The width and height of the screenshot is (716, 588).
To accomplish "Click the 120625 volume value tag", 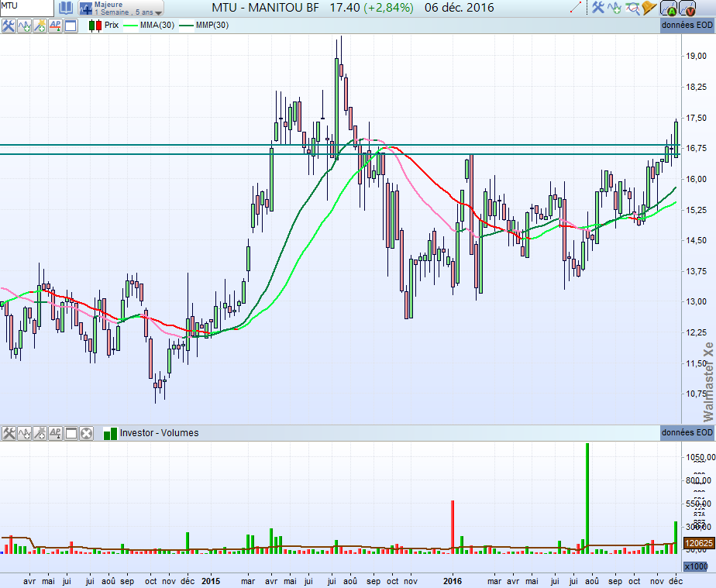I will (699, 543).
